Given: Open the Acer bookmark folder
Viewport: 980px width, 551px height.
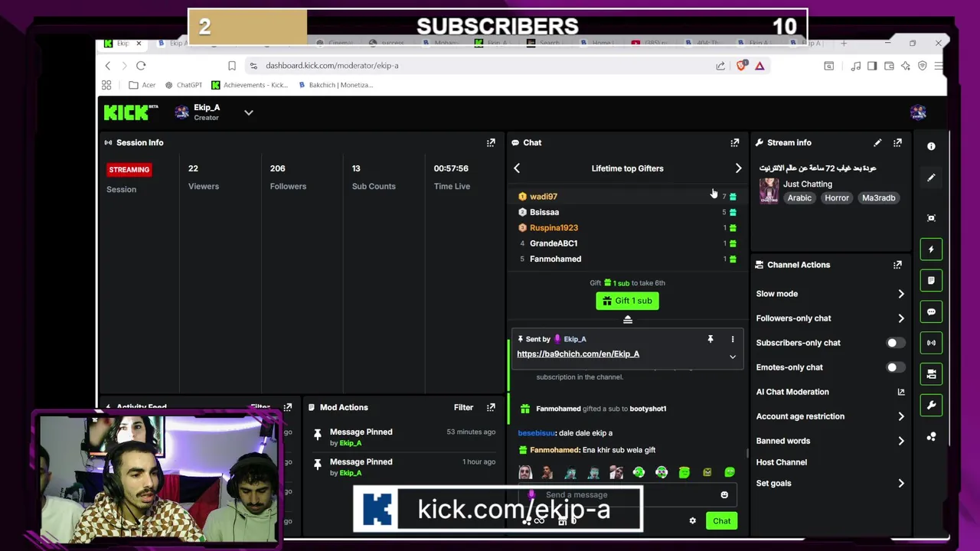Looking at the screenshot, I should 142,85.
